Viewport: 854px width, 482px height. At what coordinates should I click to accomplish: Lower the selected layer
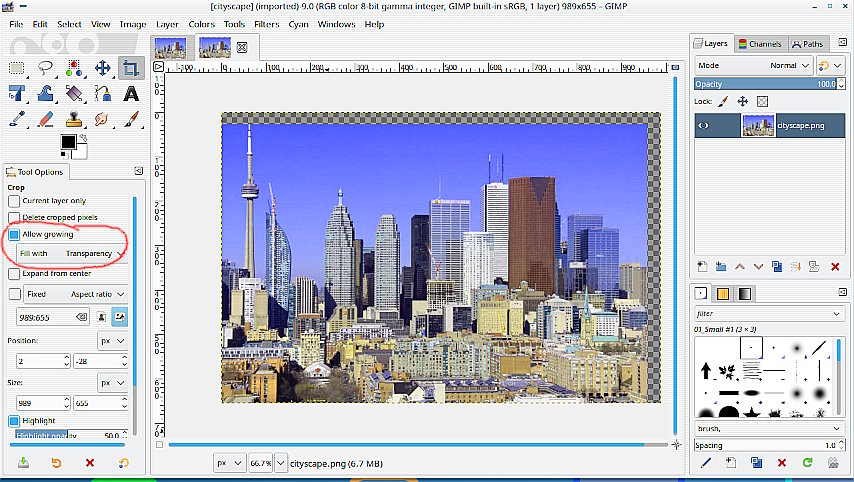point(758,266)
